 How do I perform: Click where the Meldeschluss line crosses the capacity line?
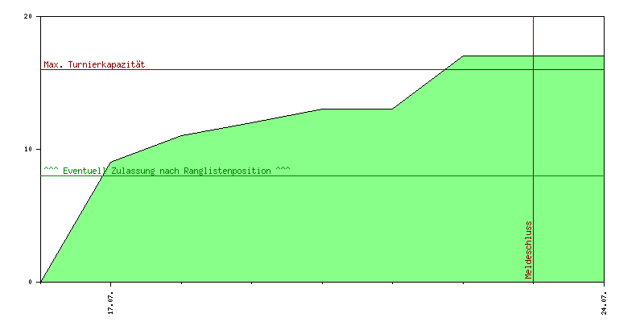[533, 69]
